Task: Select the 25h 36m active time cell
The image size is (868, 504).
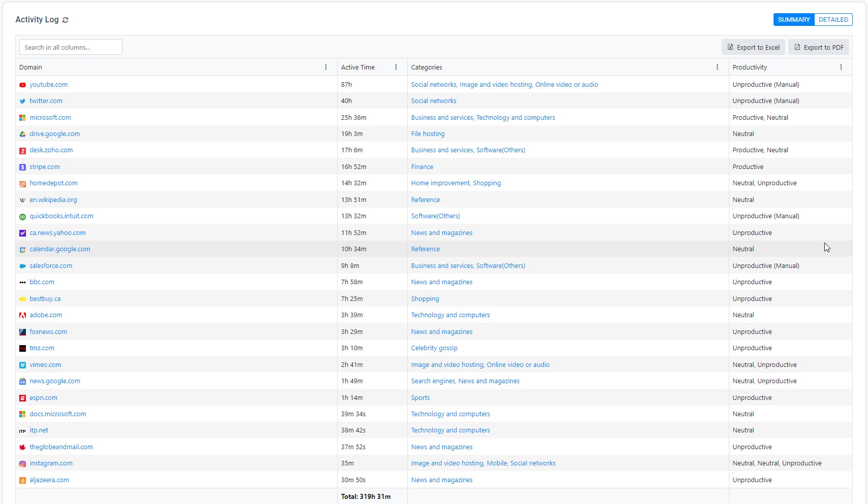Action: 372,118
